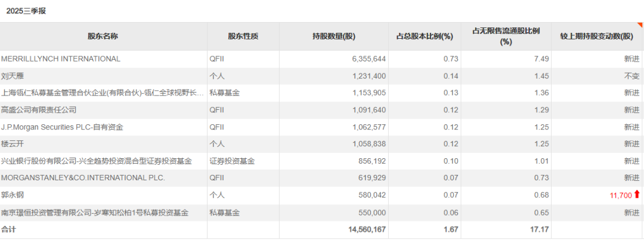
Task: Click 高盛公司有限责任公司 shareholder name
Action: 39,110
